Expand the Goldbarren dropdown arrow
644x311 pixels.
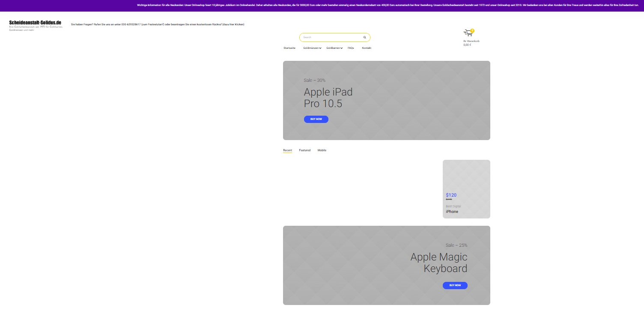[342, 48]
